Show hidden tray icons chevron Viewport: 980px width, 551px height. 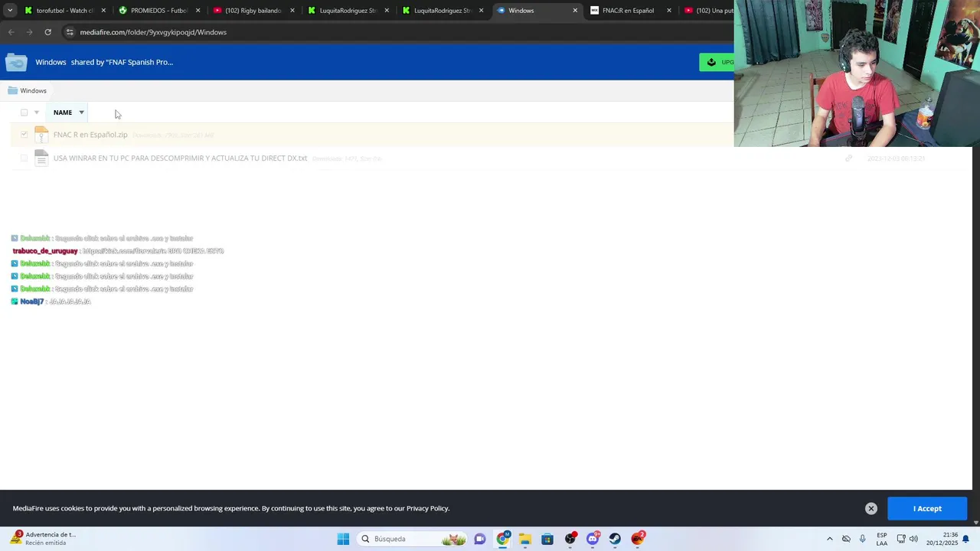(x=829, y=539)
